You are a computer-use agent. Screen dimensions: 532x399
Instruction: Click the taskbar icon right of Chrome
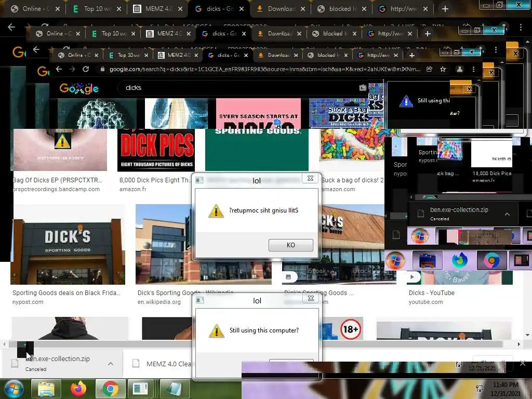(140, 389)
